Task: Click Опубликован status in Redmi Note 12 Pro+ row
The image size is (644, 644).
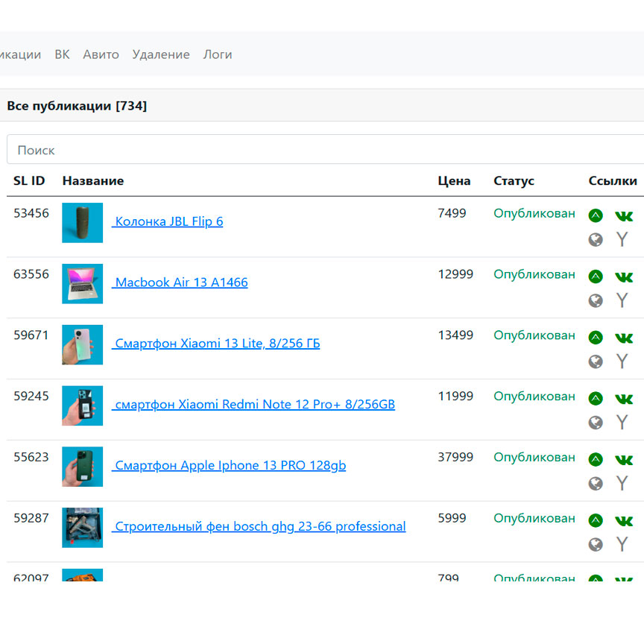Action: [534, 397]
